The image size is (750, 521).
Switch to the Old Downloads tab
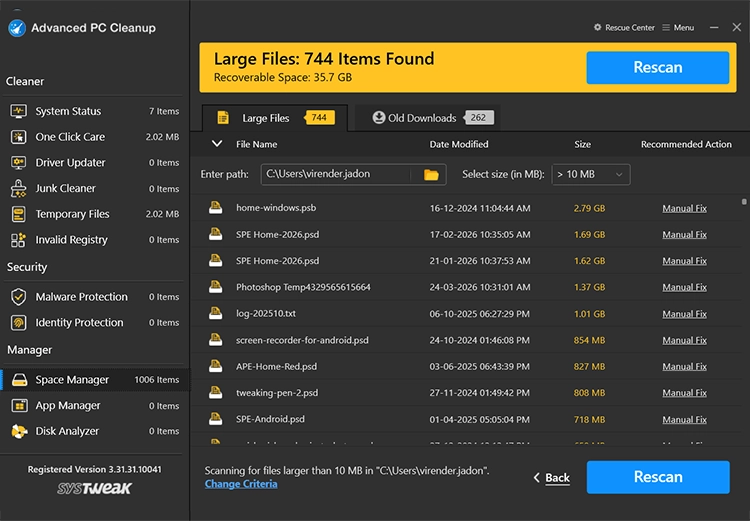(x=422, y=118)
